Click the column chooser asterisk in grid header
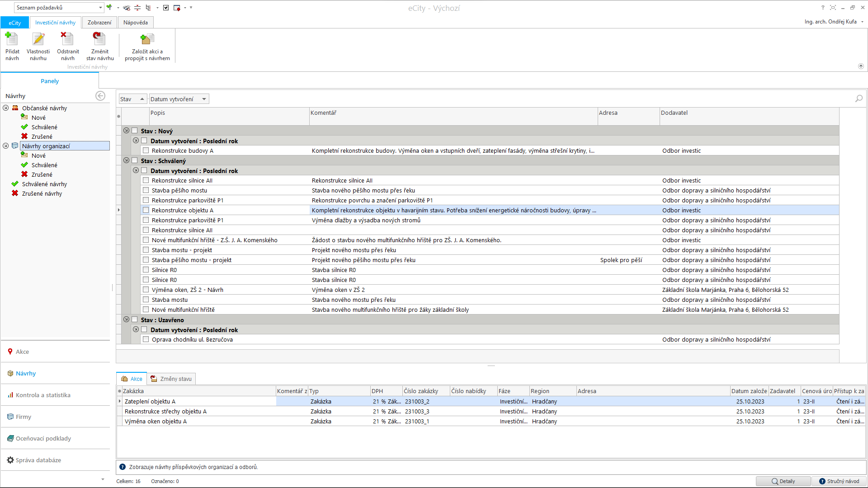 click(119, 117)
